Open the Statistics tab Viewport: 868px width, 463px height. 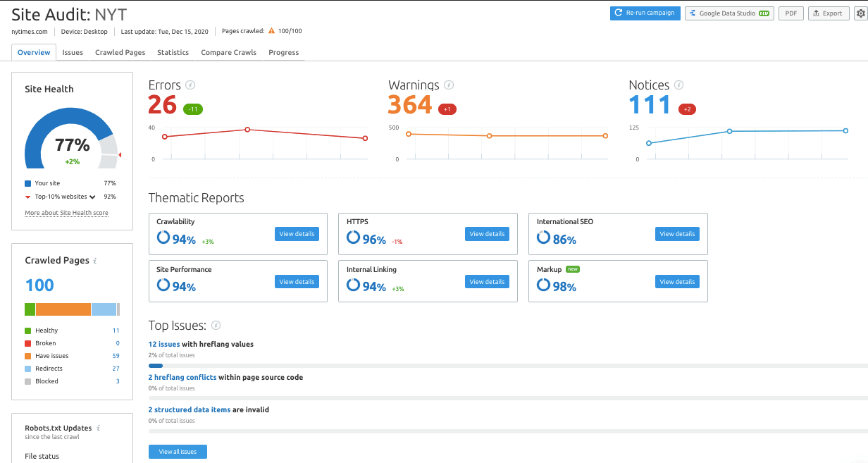click(173, 53)
